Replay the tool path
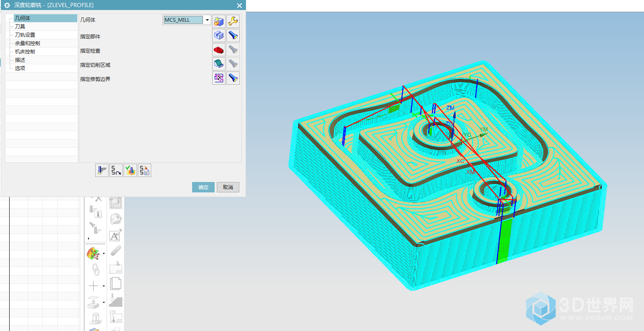644x331 pixels. tap(116, 170)
